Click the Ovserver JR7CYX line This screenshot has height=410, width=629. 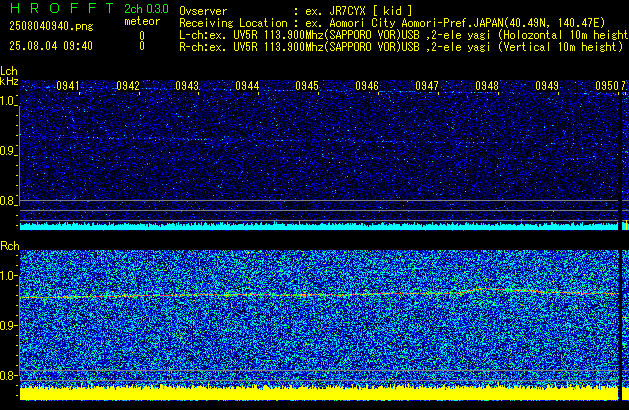pyautogui.click(x=296, y=11)
